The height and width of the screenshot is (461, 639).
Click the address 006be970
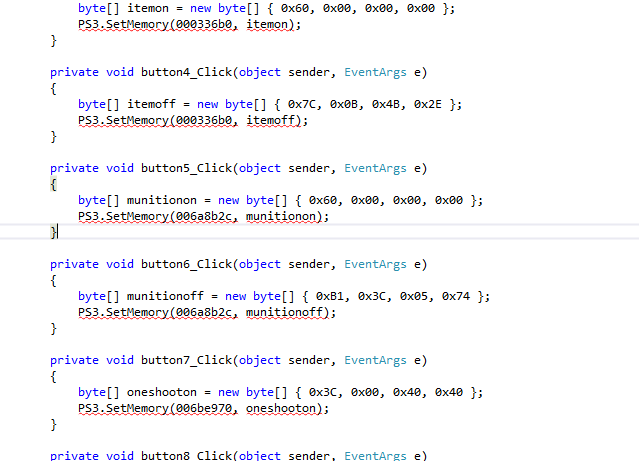click(x=203, y=408)
